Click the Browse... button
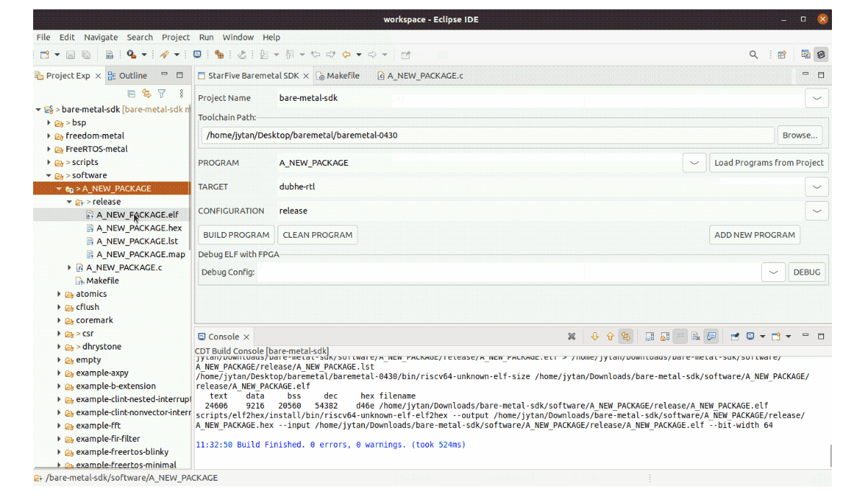The width and height of the screenshot is (868, 503). (800, 135)
